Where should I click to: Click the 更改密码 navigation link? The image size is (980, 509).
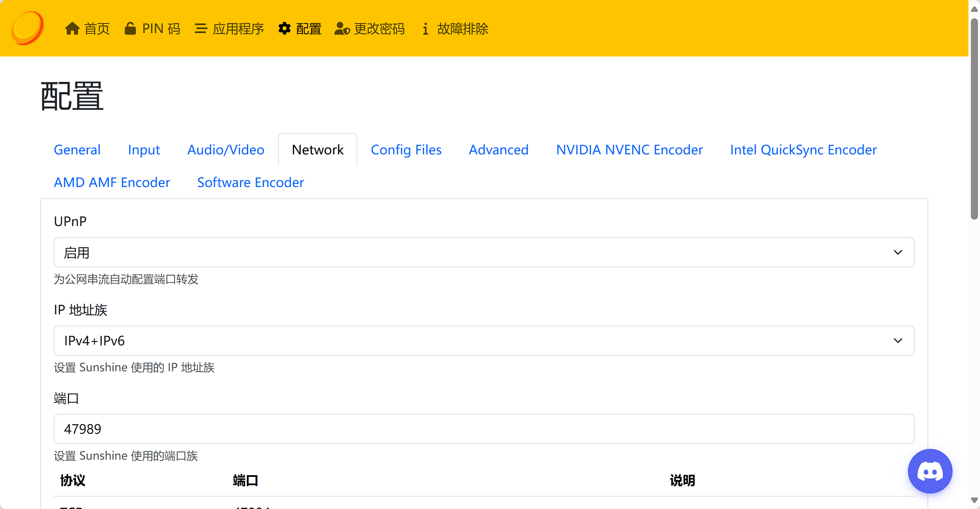(379, 29)
